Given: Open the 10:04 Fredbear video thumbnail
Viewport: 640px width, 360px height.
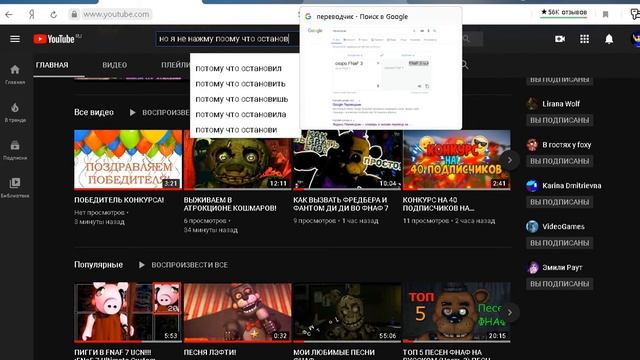Looking at the screenshot, I should [347, 160].
